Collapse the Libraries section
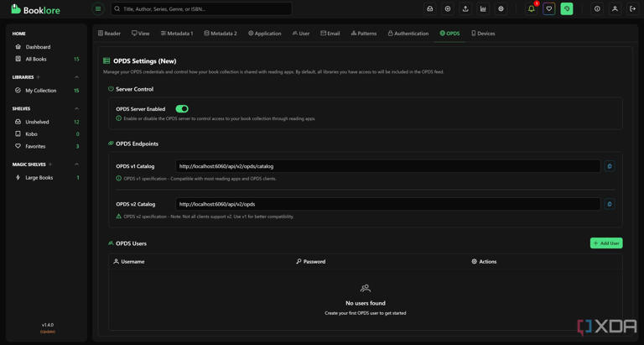Viewport: 644px width, 345px height. [76, 77]
